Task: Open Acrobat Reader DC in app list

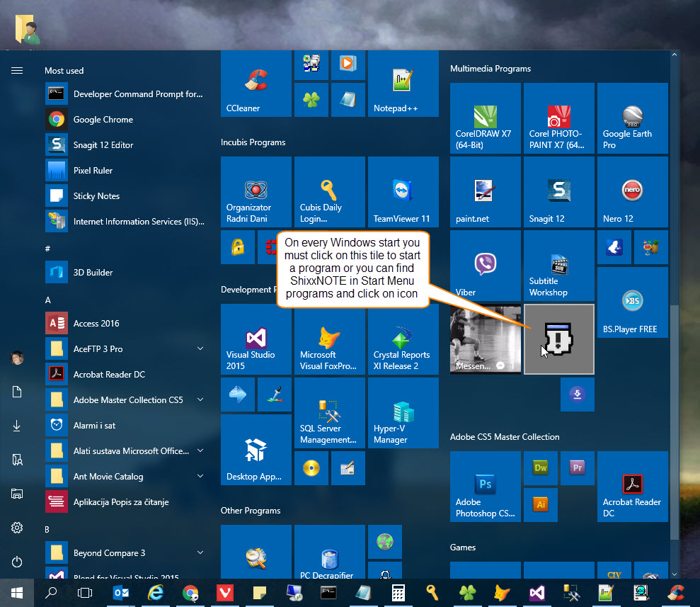Action: (x=125, y=374)
